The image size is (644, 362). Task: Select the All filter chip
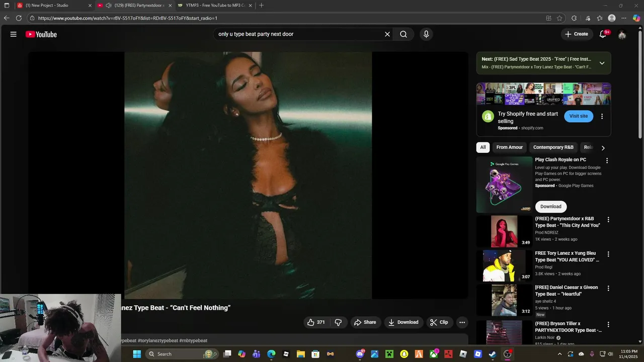click(483, 147)
